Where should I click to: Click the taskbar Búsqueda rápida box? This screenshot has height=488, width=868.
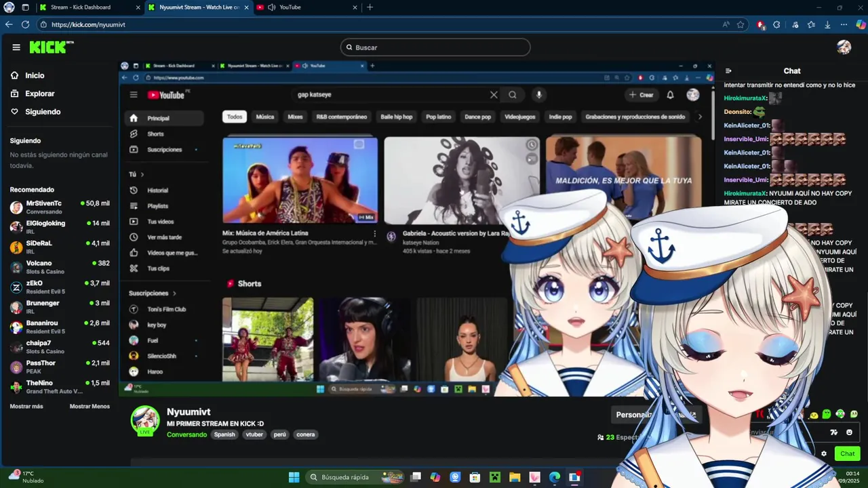[x=354, y=477]
